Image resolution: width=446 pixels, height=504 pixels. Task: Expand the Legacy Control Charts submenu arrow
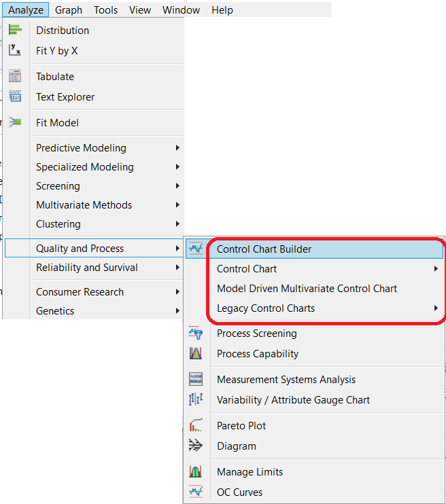point(436,308)
